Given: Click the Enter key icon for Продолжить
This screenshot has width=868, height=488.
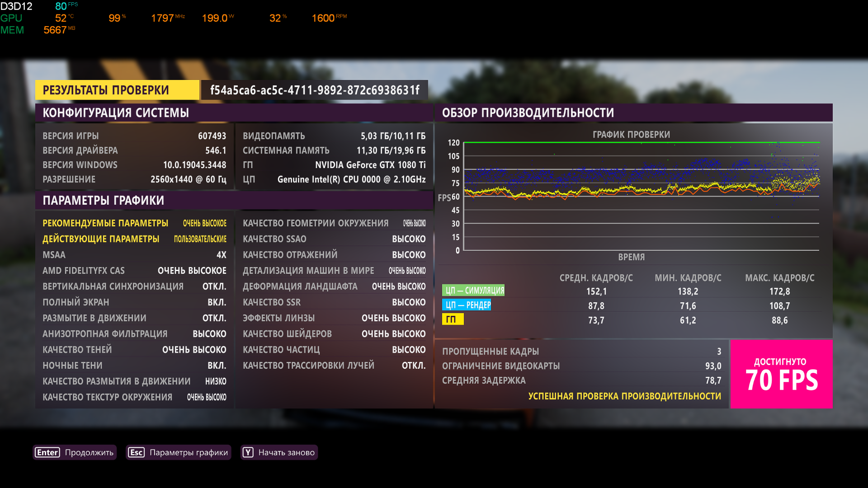Looking at the screenshot, I should click(x=47, y=452).
